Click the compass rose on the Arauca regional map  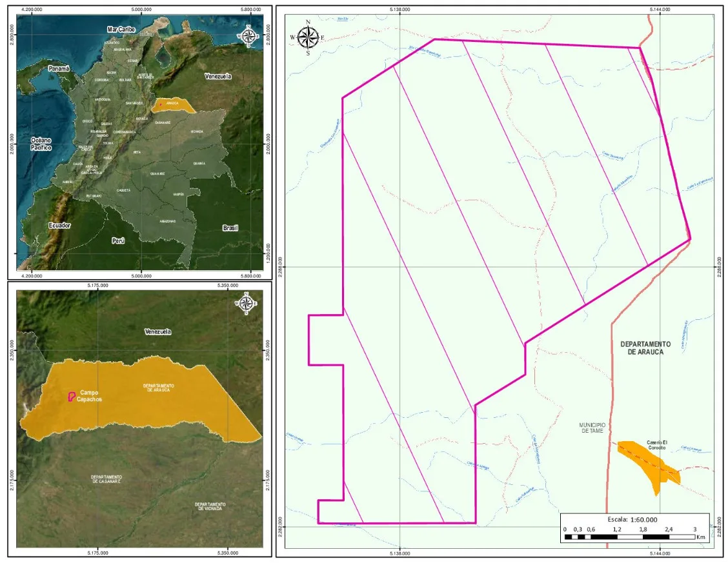coord(246,304)
